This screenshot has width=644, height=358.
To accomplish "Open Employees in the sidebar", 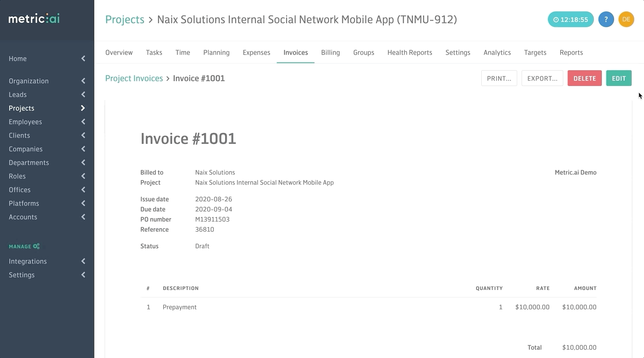I will (25, 122).
